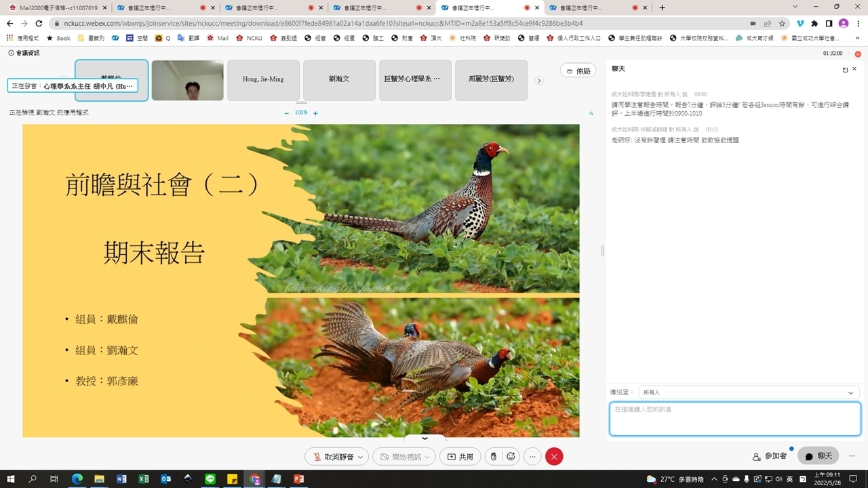
Task: Open the more options ellipsis in meeting controls
Action: (532, 457)
